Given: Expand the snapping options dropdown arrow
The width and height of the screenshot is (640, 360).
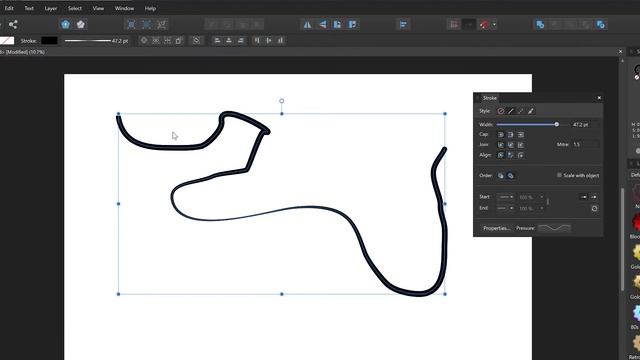Looking at the screenshot, I should [494, 24].
